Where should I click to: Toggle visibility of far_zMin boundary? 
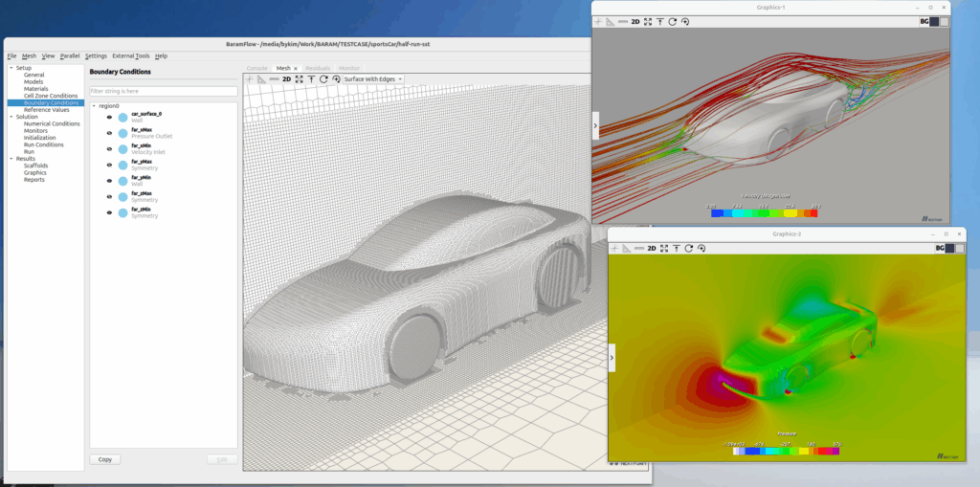[x=109, y=212]
